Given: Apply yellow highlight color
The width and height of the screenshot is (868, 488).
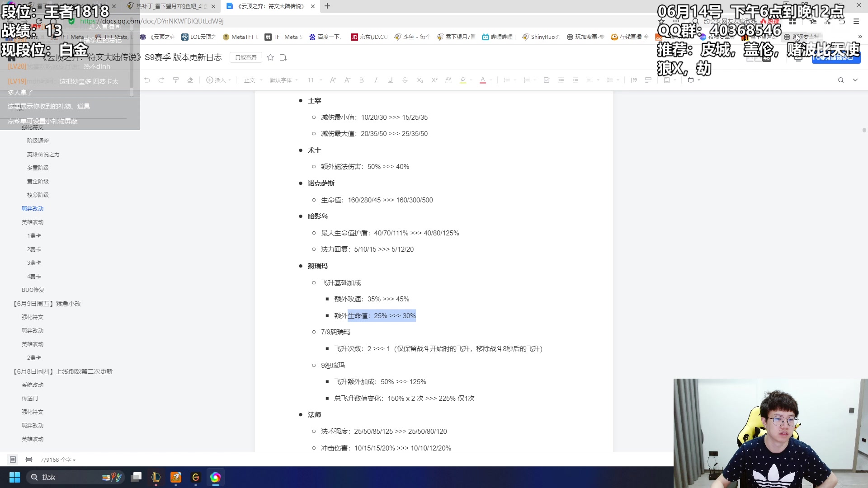Looking at the screenshot, I should point(463,80).
